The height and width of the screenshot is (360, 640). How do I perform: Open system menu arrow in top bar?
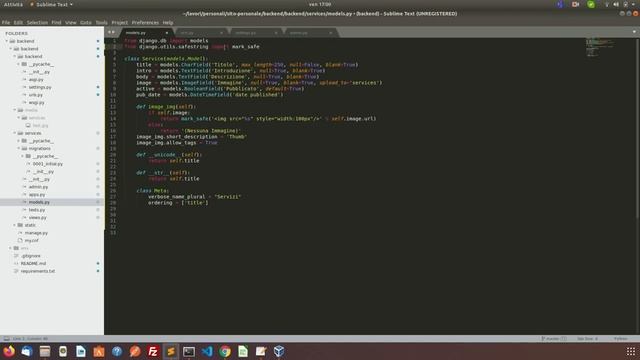[633, 4]
